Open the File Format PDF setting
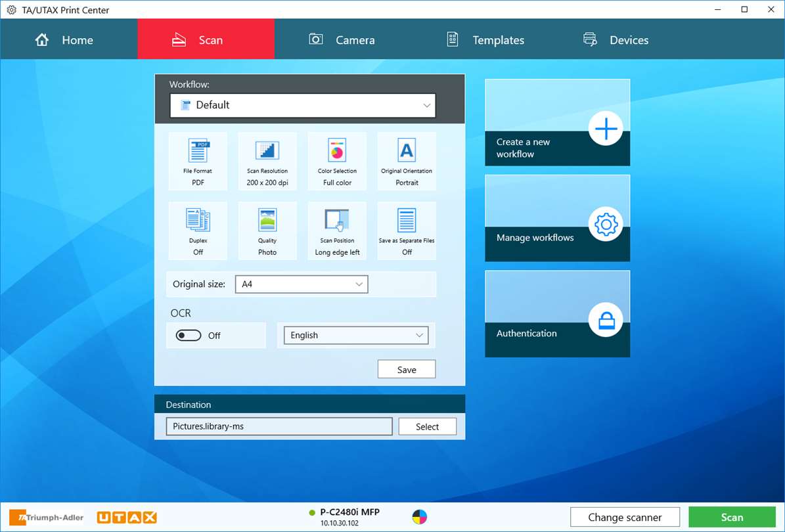Screen dimensions: 785x532 pyautogui.click(x=198, y=161)
